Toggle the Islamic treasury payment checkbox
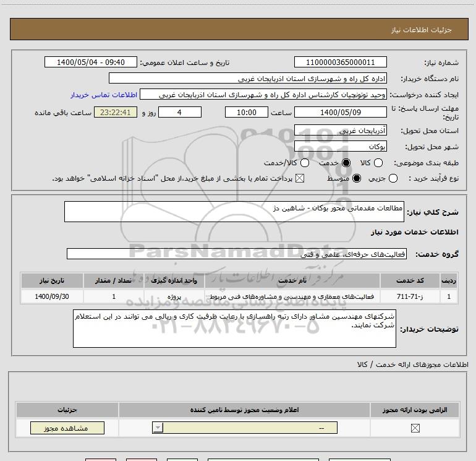Screen dimensions: 476x461 coord(300,178)
